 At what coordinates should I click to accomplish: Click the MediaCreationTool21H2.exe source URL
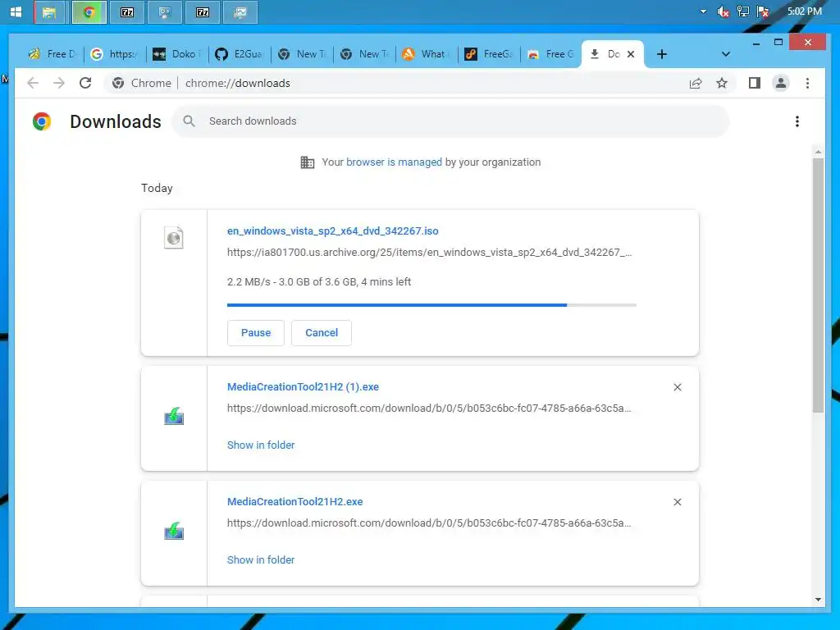(429, 523)
